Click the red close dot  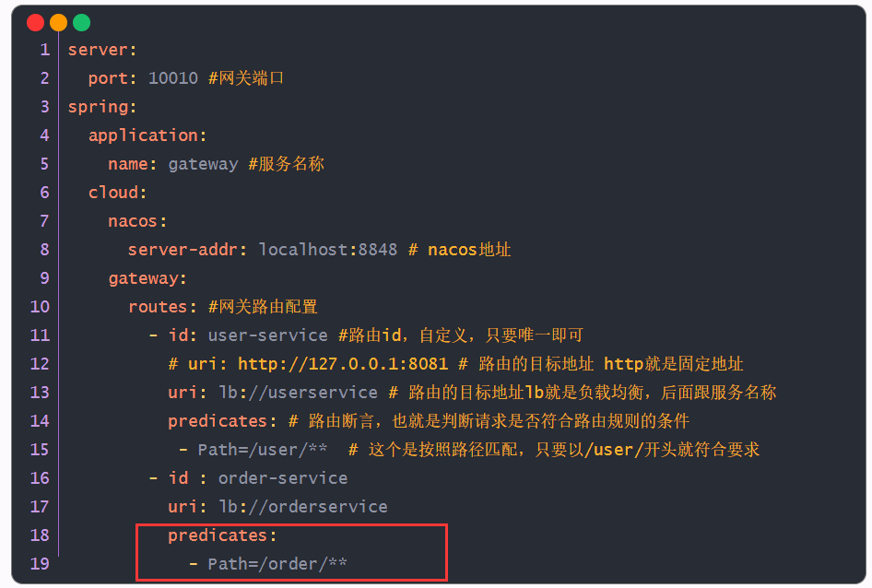[36, 23]
